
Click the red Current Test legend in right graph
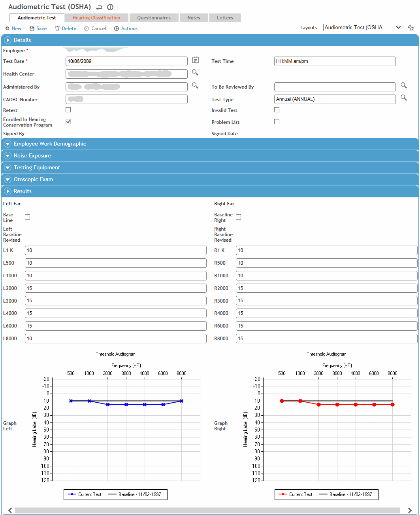tap(296, 494)
